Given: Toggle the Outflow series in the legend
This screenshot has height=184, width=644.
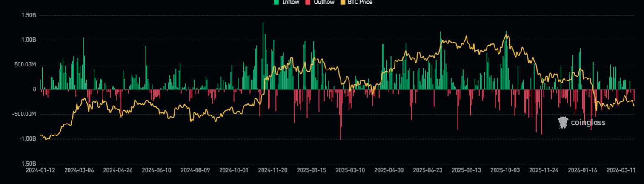Looking at the screenshot, I should (x=323, y=2).
